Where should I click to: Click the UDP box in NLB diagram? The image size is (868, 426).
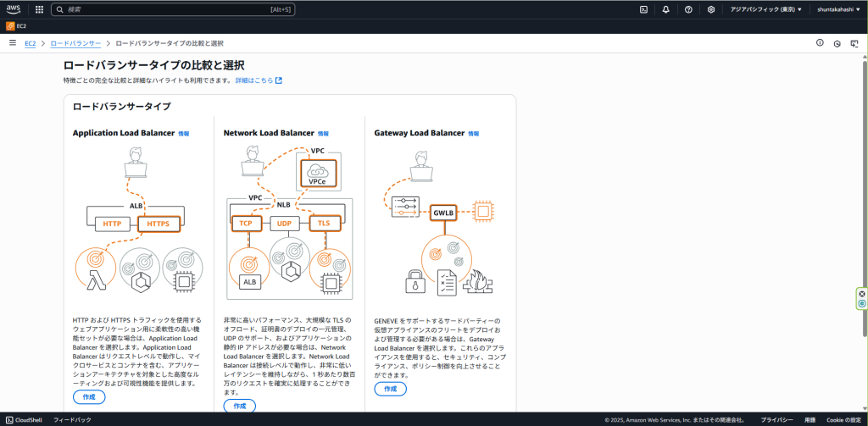[x=284, y=223]
